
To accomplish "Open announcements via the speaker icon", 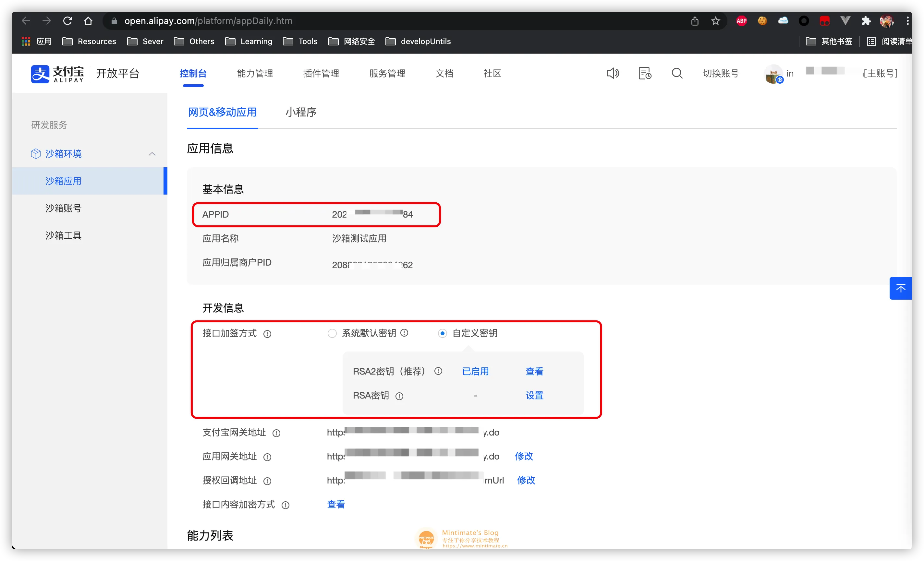I will pos(613,74).
